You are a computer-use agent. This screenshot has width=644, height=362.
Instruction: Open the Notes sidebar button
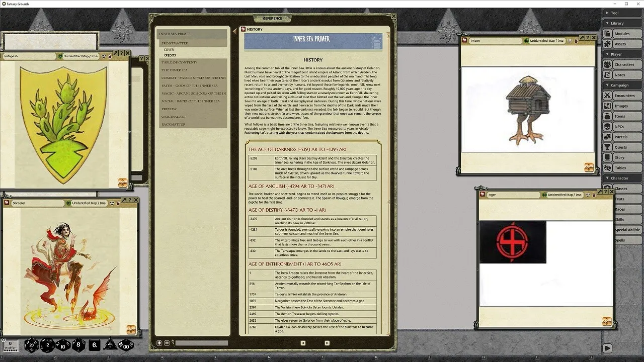(622, 75)
